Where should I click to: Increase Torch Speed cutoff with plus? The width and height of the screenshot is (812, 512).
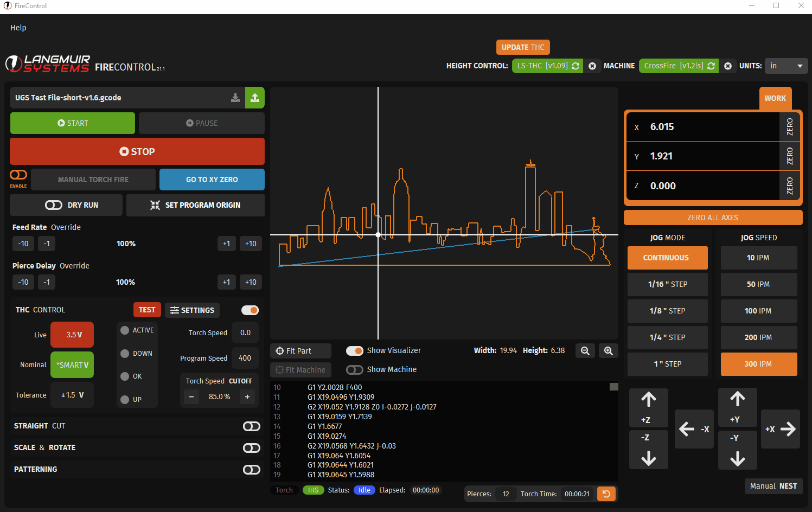(x=247, y=397)
